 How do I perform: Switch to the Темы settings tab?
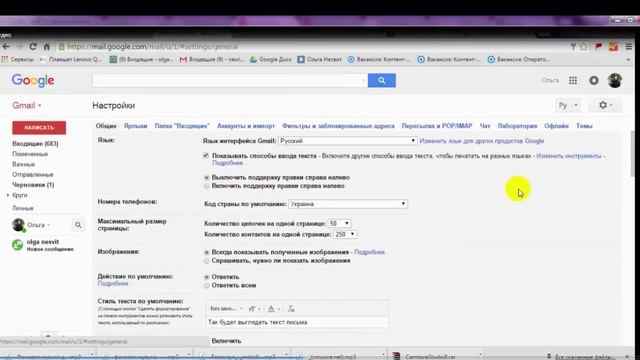click(584, 126)
